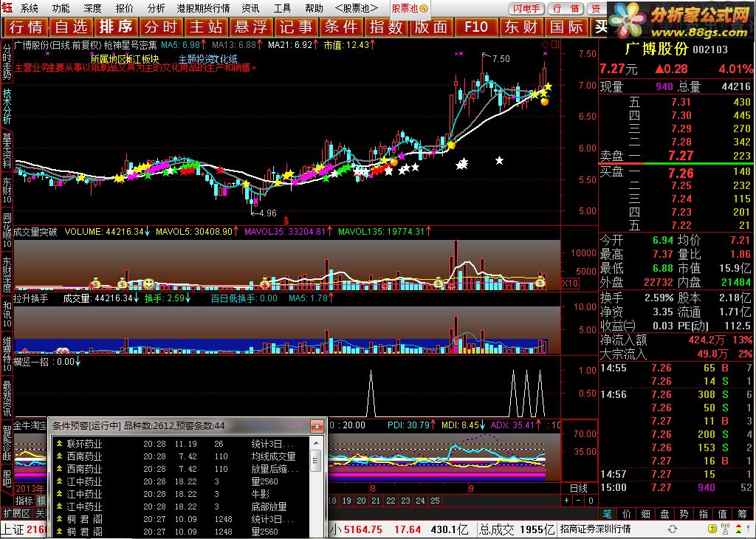This screenshot has width=756, height=539.
Task: Open the 港股期货行情 menu
Action: (x=203, y=9)
